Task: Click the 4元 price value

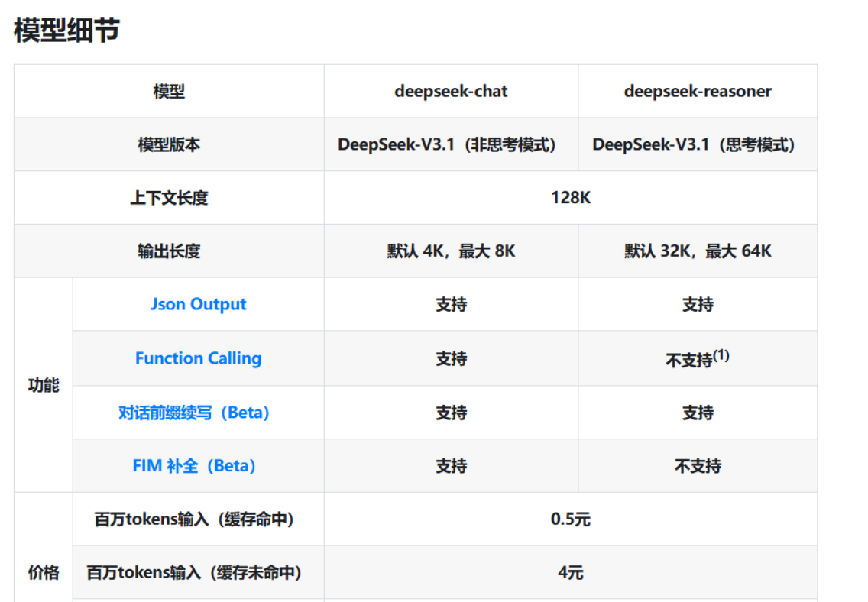Action: pos(571,572)
